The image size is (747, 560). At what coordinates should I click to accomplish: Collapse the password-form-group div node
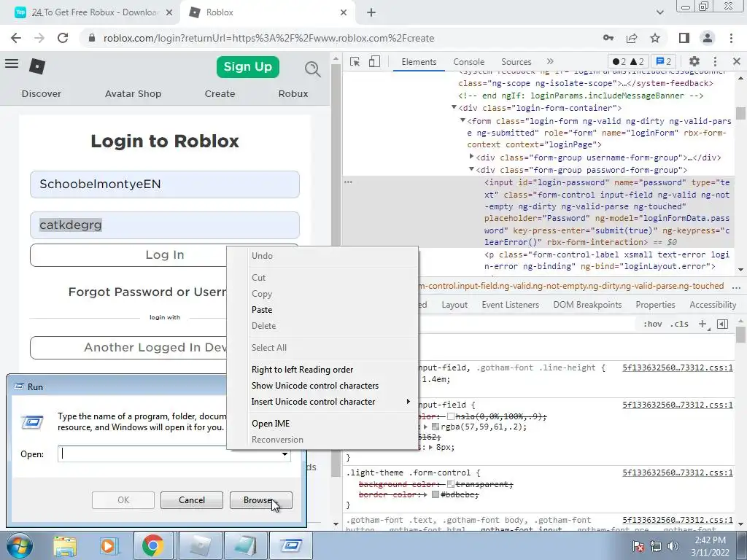(471, 169)
